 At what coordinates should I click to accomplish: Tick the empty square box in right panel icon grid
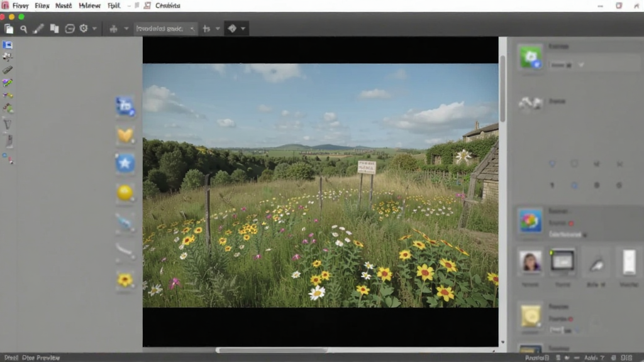(x=574, y=164)
